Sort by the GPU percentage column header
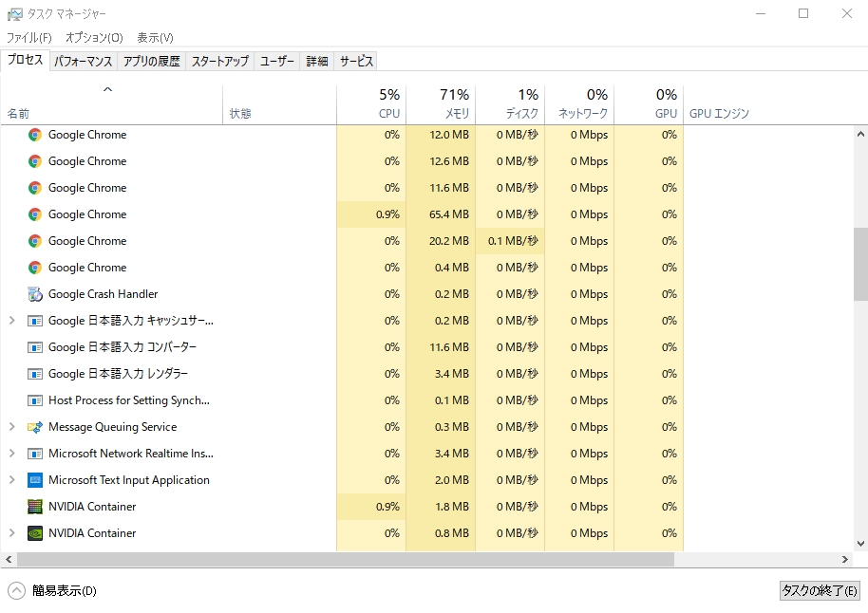This screenshot has height=613, width=868. point(649,105)
